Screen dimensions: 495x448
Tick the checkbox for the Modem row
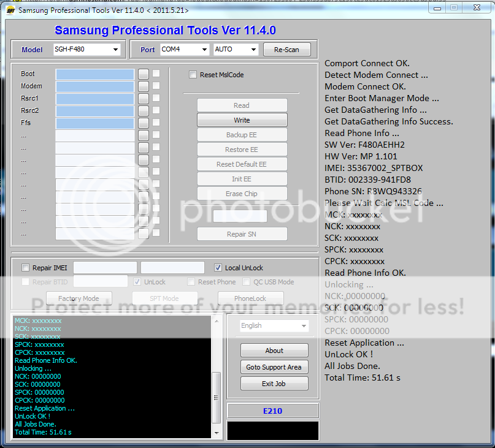(x=156, y=86)
